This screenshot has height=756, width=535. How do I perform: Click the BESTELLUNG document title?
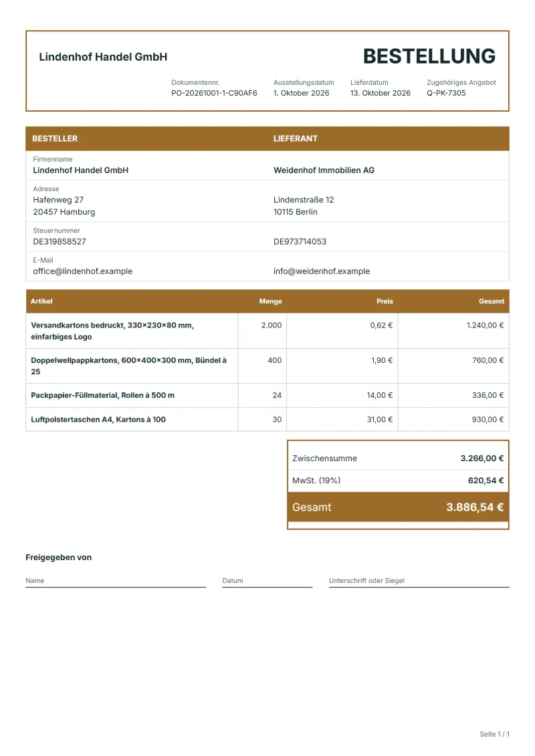(x=429, y=56)
